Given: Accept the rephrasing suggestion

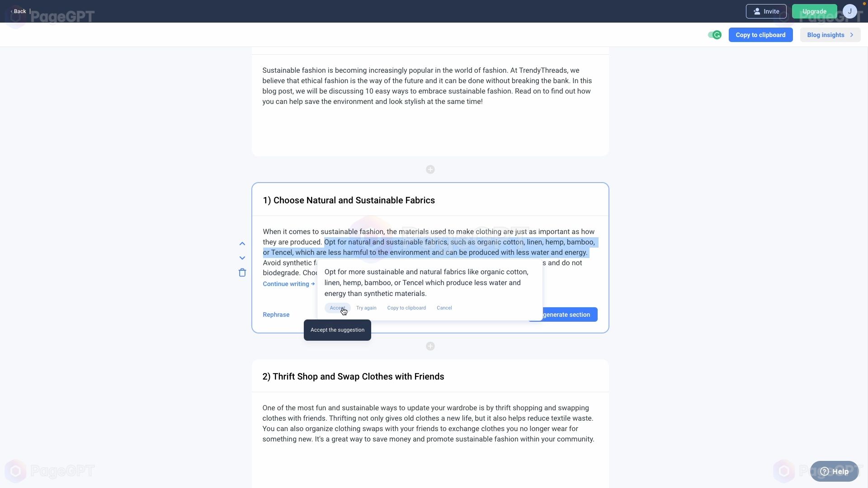Looking at the screenshot, I should (337, 307).
